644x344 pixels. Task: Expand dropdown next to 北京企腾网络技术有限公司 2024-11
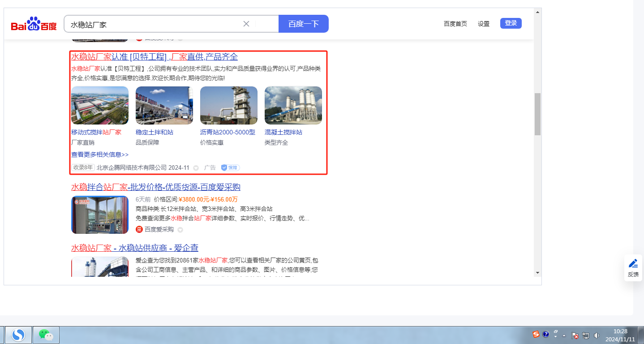(x=196, y=168)
